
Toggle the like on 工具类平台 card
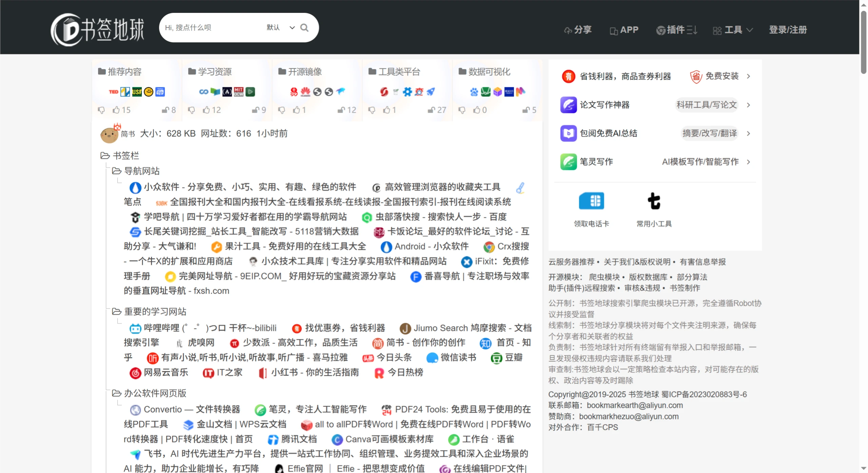coord(387,110)
